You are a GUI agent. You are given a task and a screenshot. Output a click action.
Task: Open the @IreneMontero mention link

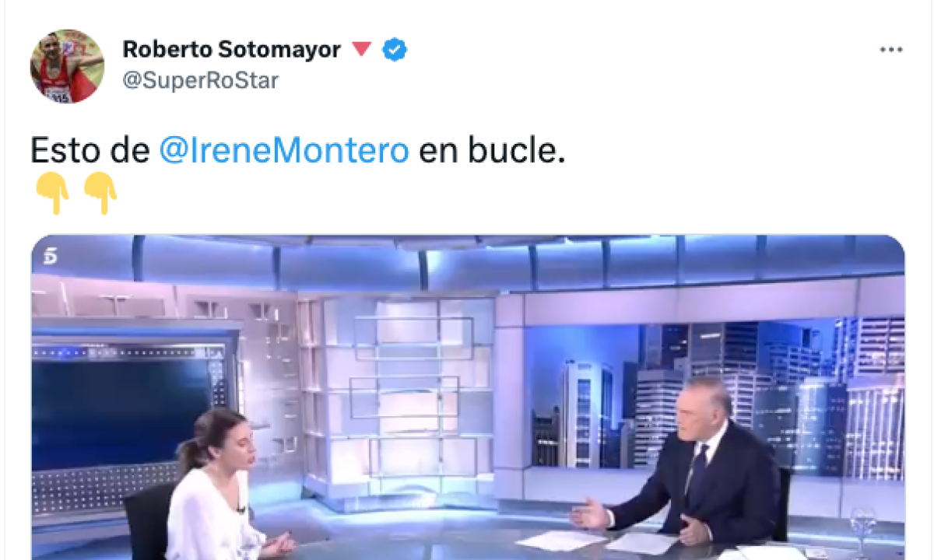click(284, 151)
